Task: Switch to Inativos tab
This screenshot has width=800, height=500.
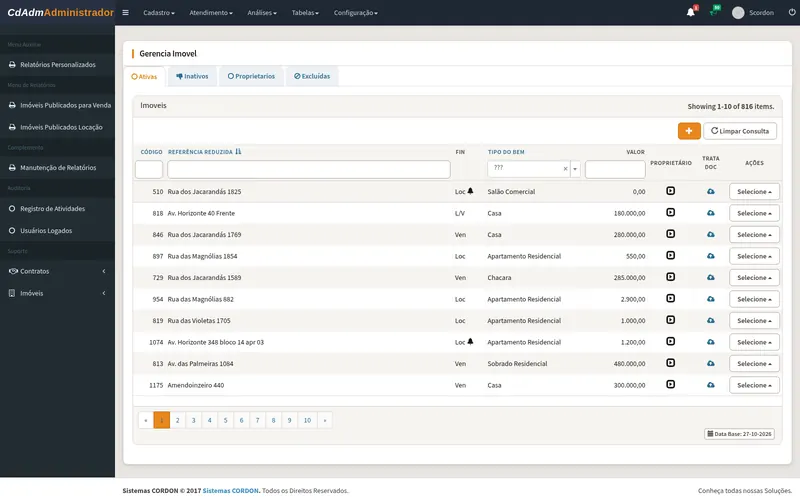Action: point(192,76)
